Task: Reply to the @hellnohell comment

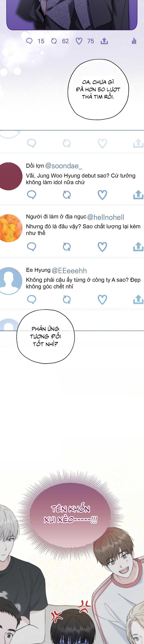Action: point(31,247)
